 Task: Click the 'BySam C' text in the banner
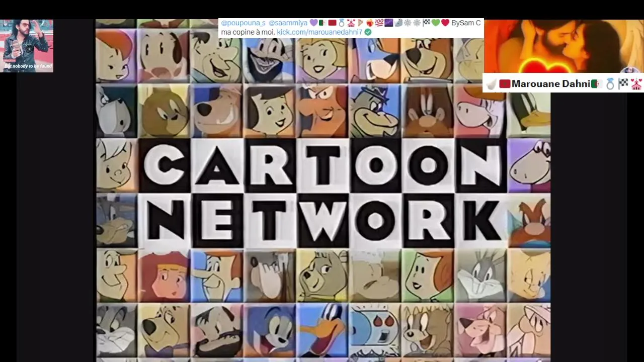(466, 23)
